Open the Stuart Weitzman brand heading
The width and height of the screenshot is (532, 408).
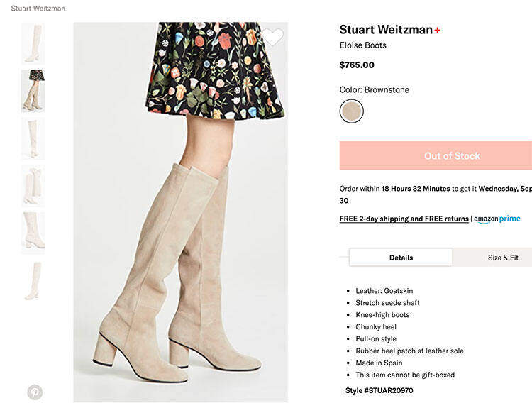pyautogui.click(x=385, y=30)
